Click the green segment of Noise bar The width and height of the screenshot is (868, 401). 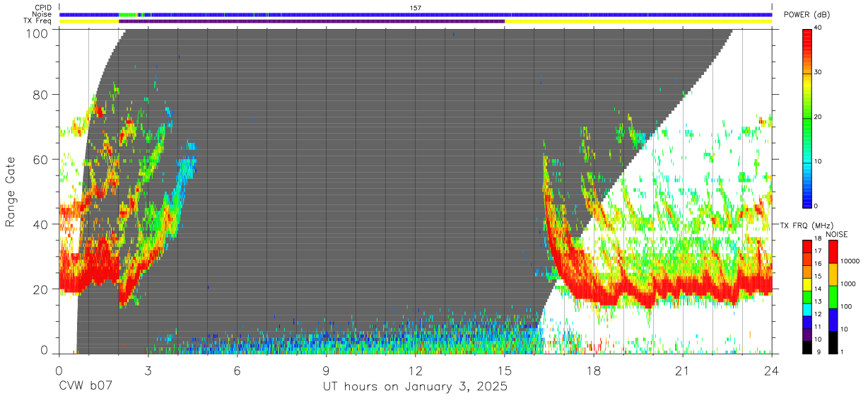coord(128,14)
